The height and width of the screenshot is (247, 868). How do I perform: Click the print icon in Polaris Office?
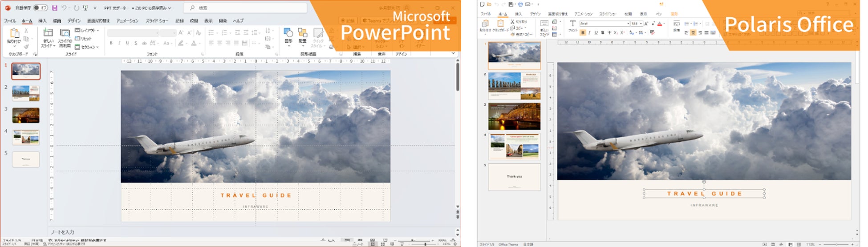click(x=520, y=4)
